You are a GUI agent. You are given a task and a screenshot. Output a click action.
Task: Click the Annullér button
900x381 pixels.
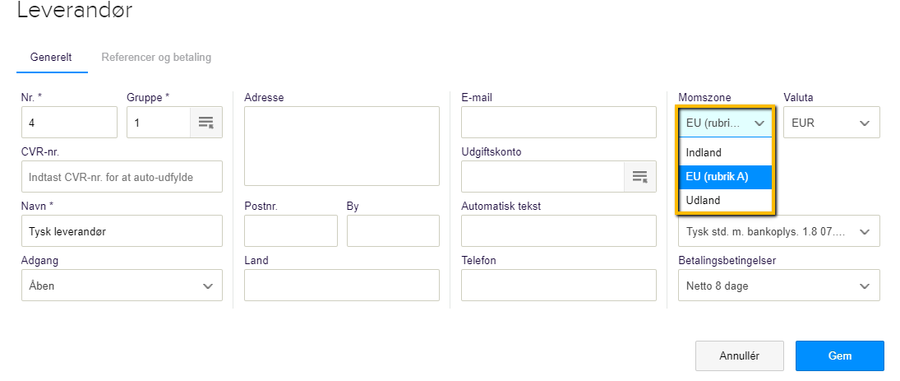pyautogui.click(x=739, y=356)
